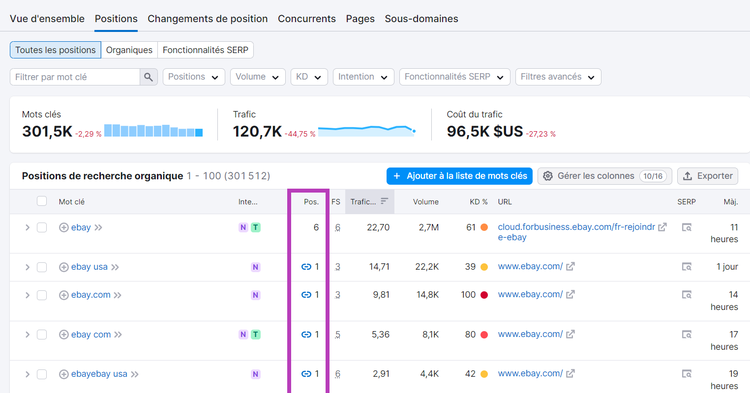
Task: Open the Positions filter dropdown
Action: pos(194,77)
